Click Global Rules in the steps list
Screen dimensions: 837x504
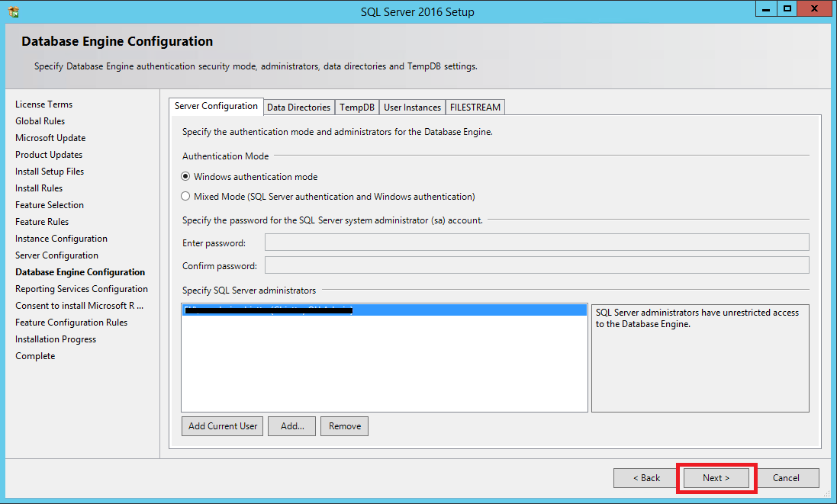point(40,121)
